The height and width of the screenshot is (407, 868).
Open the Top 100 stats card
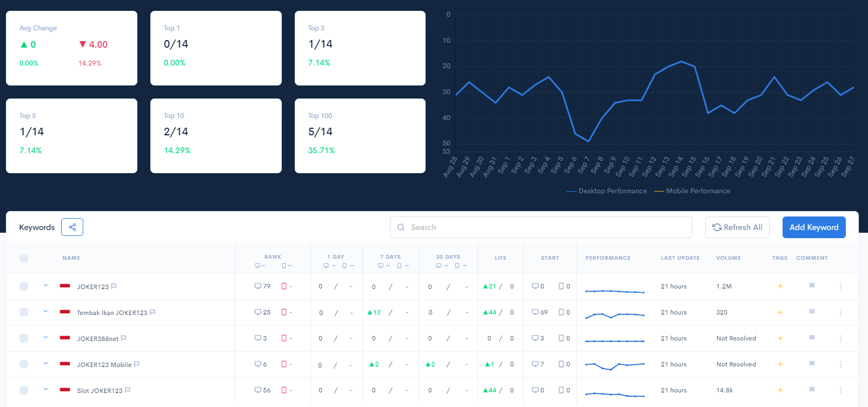(x=360, y=136)
